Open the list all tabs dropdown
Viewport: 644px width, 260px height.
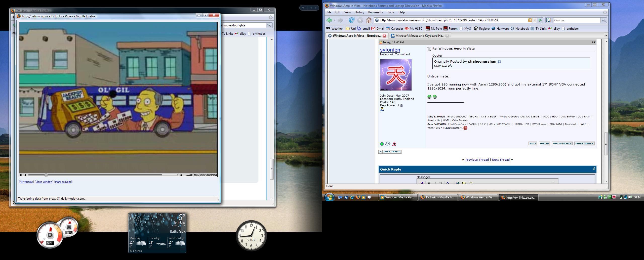606,36
